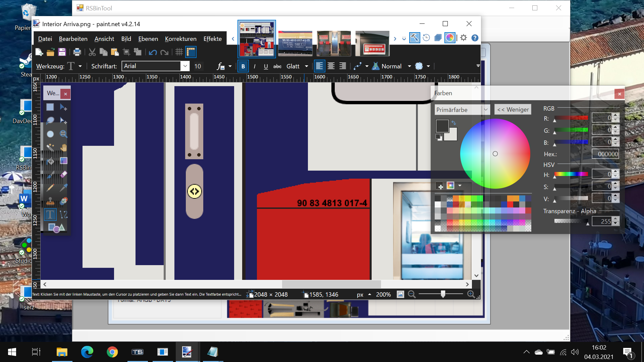Select the Gradient tool

63,161
